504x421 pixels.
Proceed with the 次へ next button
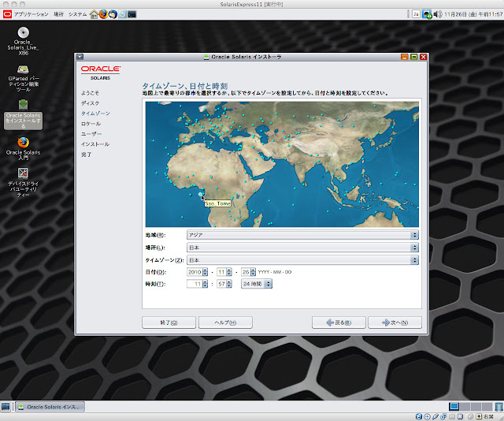pos(395,322)
